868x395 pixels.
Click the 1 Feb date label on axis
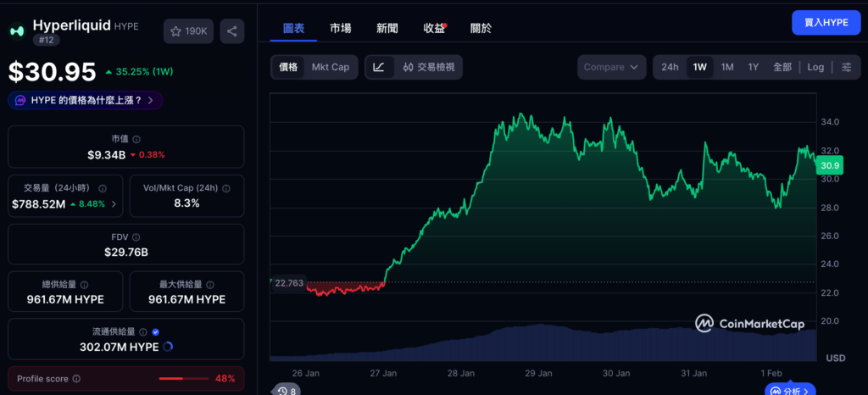[x=773, y=374]
